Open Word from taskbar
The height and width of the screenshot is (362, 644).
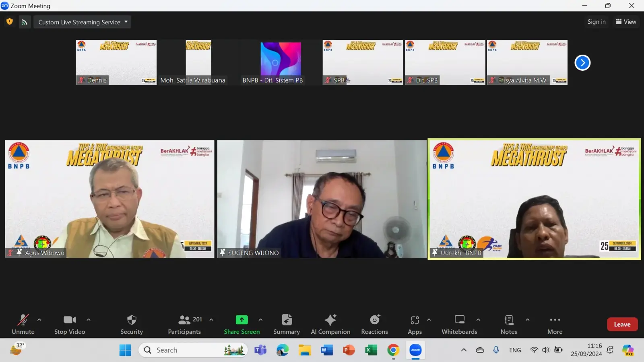coord(327,350)
